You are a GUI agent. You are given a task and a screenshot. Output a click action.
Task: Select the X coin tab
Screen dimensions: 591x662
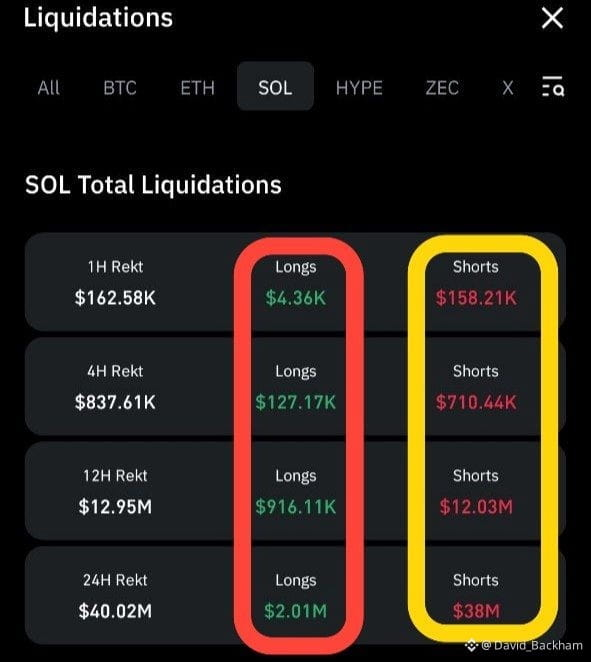point(508,88)
